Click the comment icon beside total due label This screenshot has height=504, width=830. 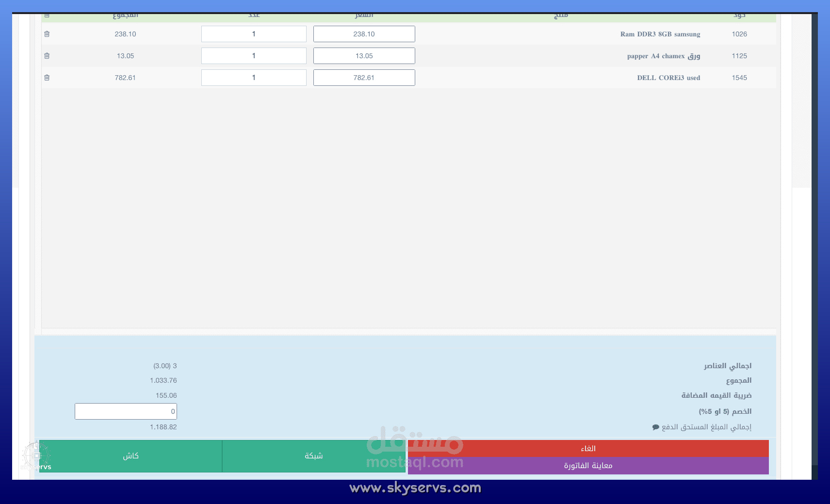(656, 427)
